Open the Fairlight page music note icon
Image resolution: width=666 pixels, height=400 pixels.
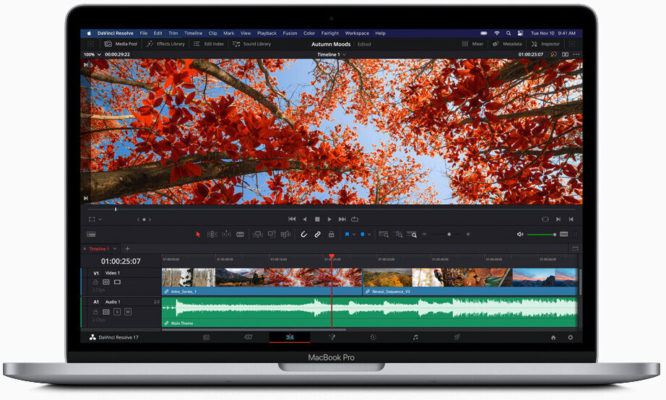[x=415, y=337]
